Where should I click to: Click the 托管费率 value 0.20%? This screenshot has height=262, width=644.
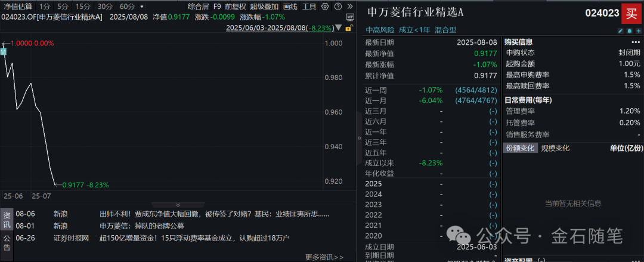(x=630, y=122)
